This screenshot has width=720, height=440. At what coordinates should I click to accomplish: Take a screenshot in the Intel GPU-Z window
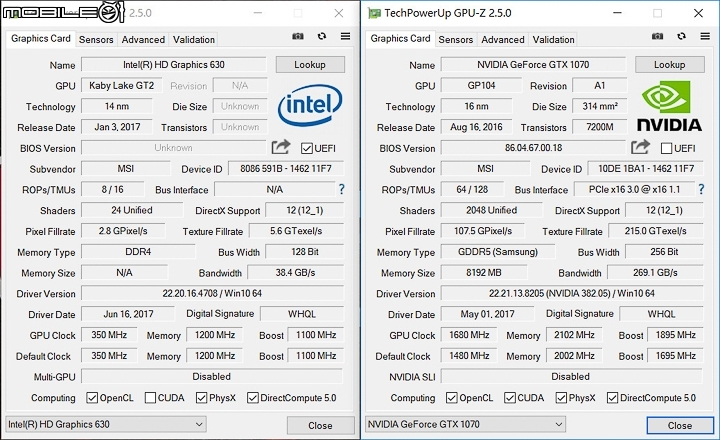pos(298,36)
